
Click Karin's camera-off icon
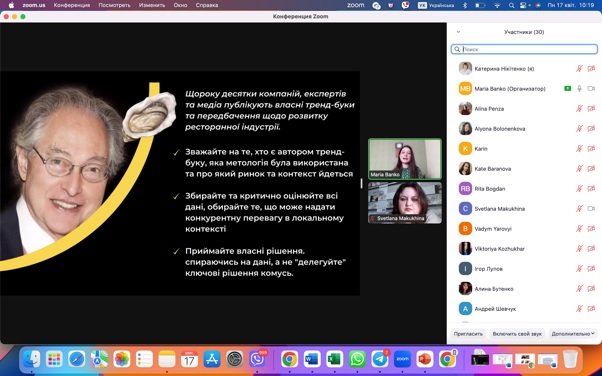click(591, 149)
